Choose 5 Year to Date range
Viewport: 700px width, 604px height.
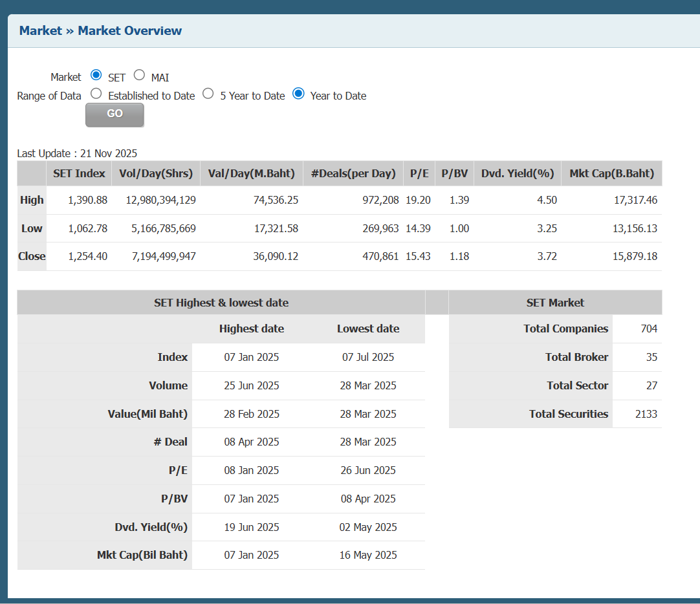click(x=208, y=94)
